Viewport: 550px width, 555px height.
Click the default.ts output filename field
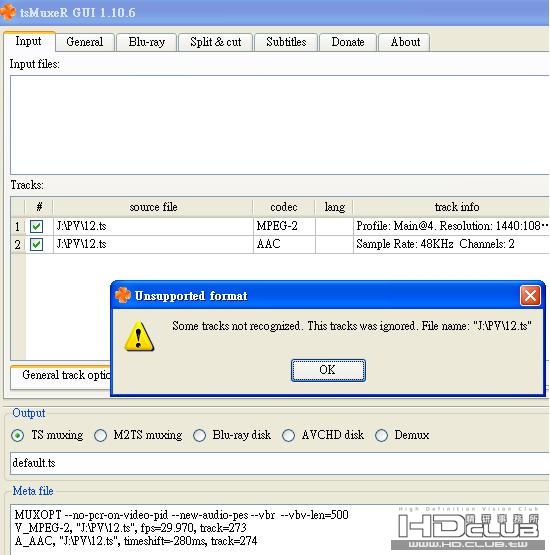point(280,463)
